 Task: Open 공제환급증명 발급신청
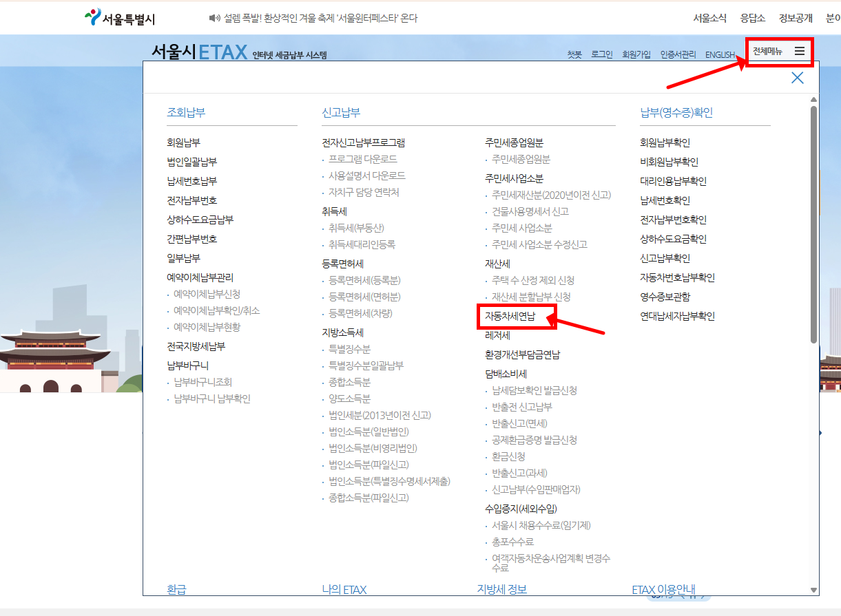click(534, 440)
